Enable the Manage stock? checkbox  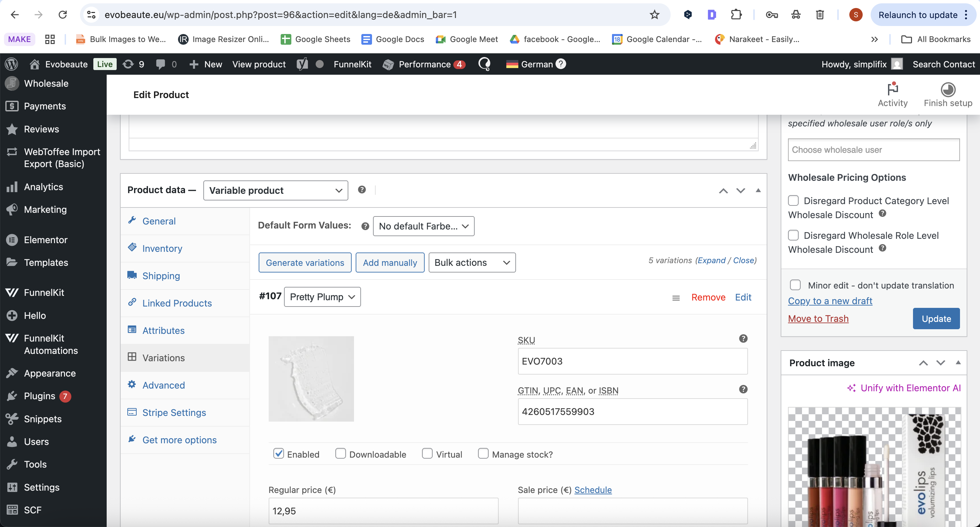click(483, 454)
